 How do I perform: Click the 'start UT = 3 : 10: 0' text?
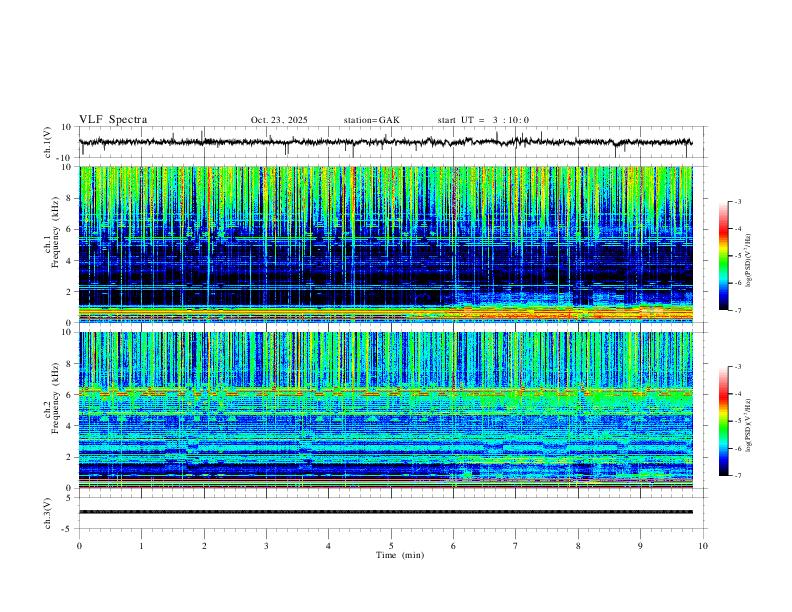pos(483,120)
